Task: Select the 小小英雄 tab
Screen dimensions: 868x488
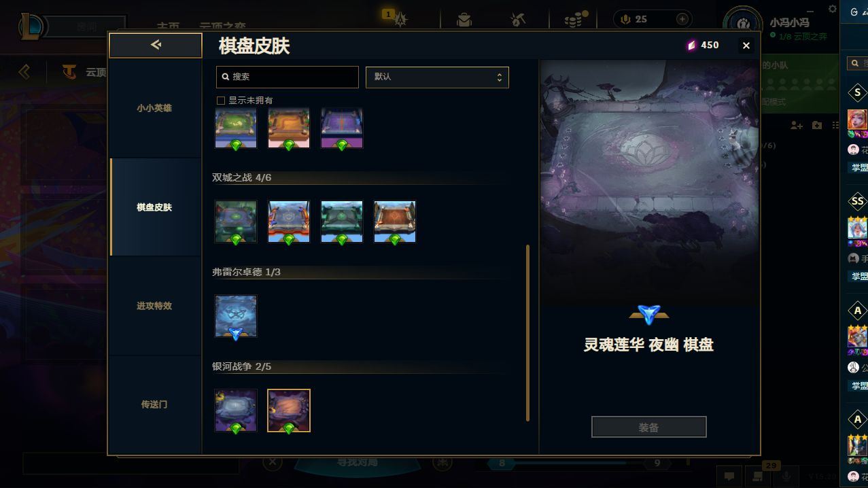Action: pos(154,108)
